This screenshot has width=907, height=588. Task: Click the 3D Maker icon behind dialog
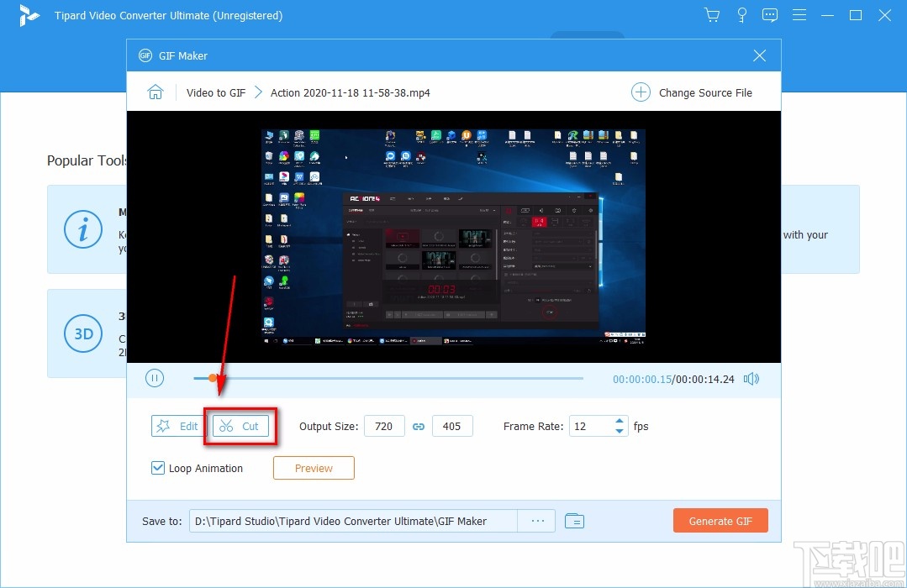[x=83, y=333]
